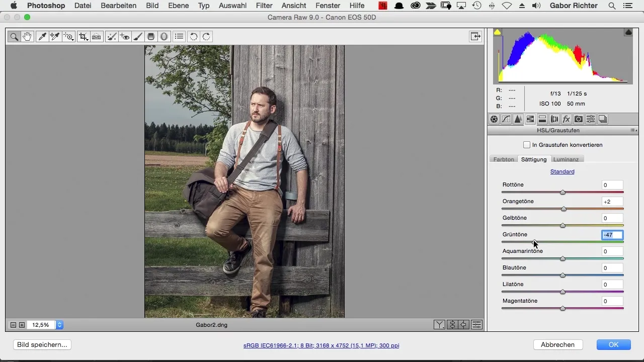The width and height of the screenshot is (644, 362).
Task: Toggle highlight clipping warning in histogram
Action: click(628, 32)
